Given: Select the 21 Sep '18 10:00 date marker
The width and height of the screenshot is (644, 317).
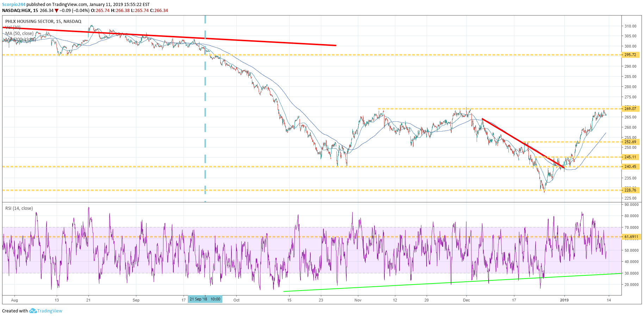Looking at the screenshot, I should coord(205,299).
